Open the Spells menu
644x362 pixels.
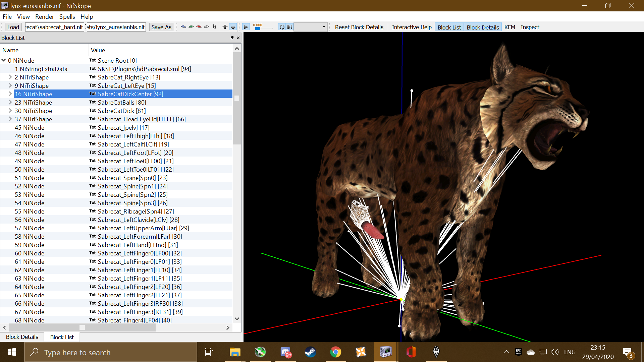pos(67,16)
